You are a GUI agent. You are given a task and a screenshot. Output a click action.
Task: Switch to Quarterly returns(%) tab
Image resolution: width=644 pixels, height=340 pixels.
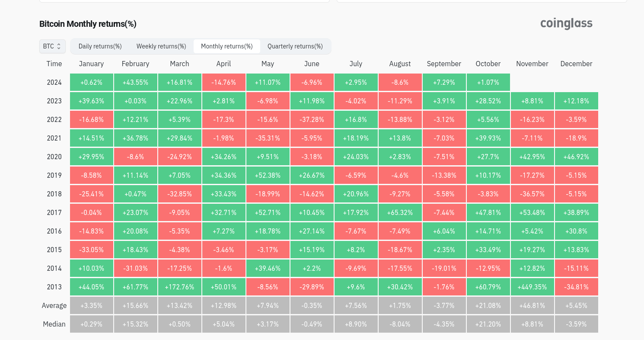(295, 46)
